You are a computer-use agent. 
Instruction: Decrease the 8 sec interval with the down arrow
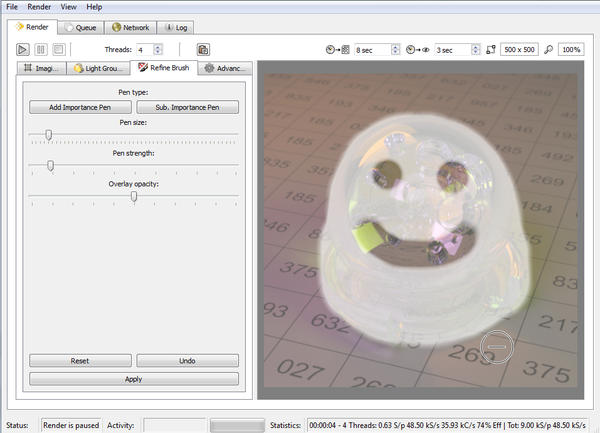[396, 53]
